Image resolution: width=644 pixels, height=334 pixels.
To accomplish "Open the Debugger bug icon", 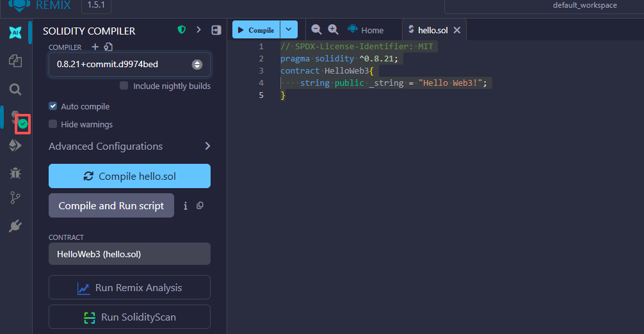I will tap(15, 173).
